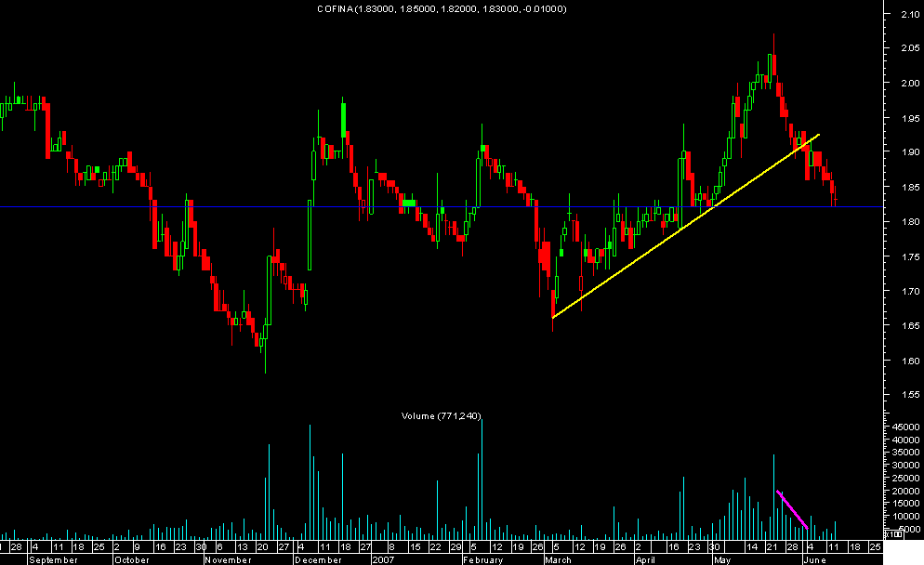The image size is (924, 565).
Task: Click the 1.95 price axis label
Action: (x=910, y=118)
